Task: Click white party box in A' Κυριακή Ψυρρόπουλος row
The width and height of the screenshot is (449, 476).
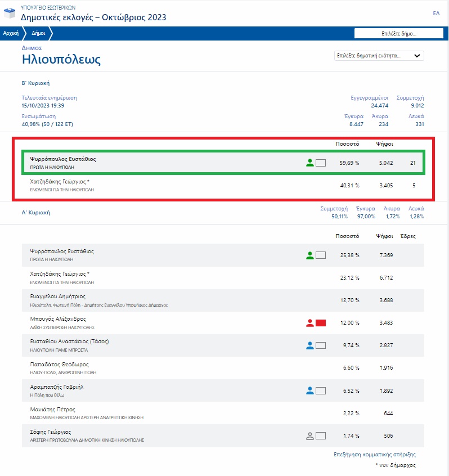Action: click(321, 255)
